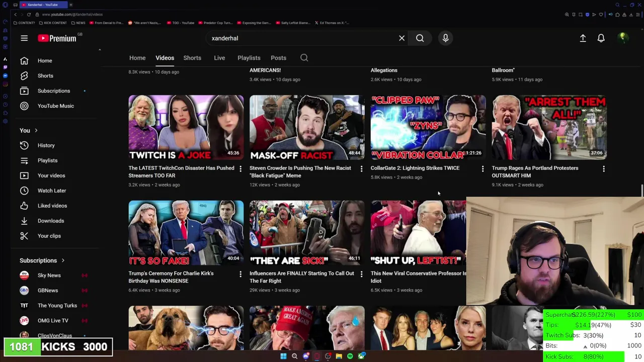
Task: Search within the channel via tab magnifier
Action: coord(304,58)
